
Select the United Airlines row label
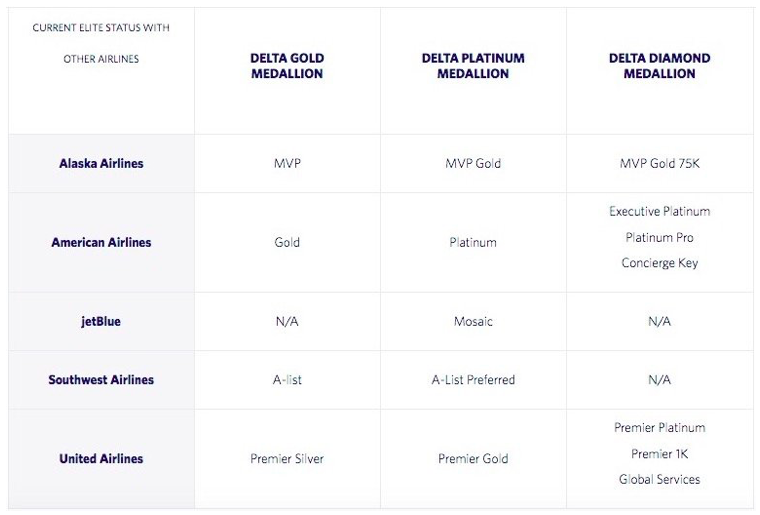[101, 459]
